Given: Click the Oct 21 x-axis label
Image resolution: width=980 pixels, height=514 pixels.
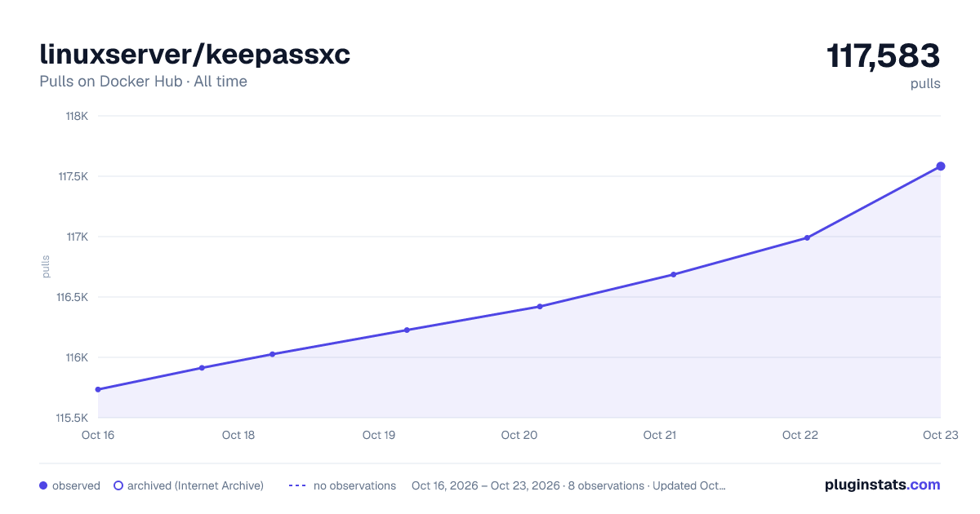Looking at the screenshot, I should coord(660,435).
